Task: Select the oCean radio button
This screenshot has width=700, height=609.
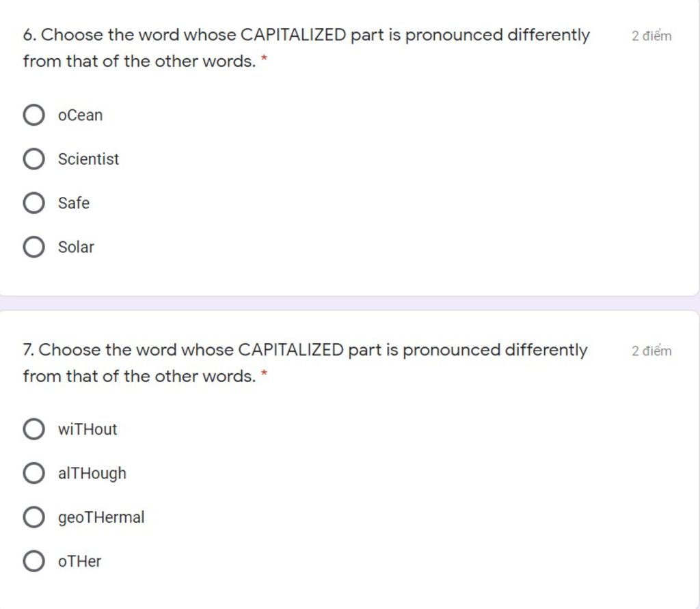Action: (x=33, y=116)
